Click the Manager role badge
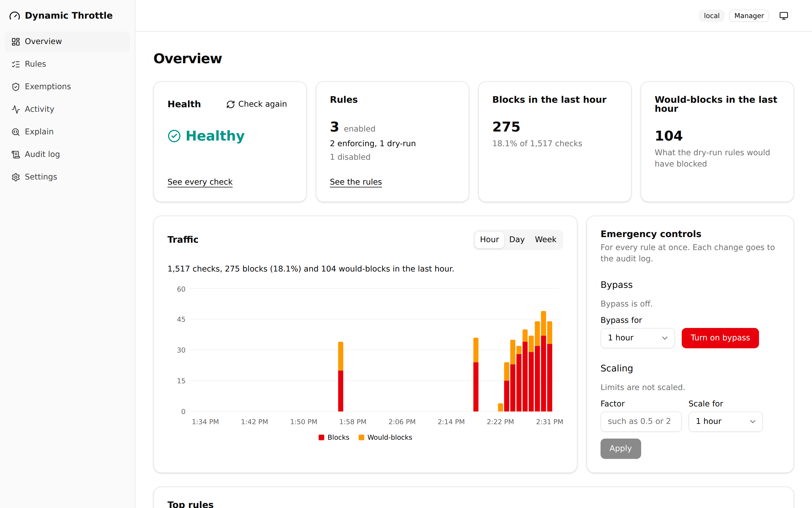 point(749,16)
